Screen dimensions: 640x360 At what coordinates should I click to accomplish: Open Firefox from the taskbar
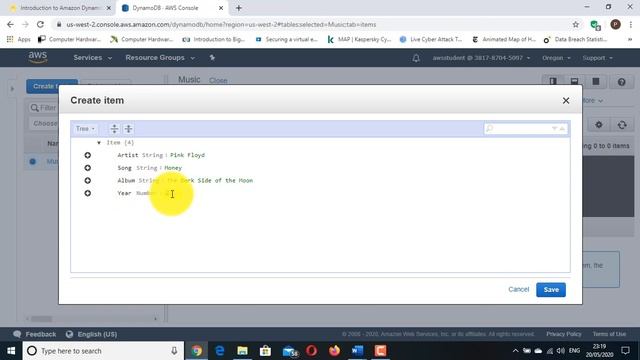tap(334, 351)
